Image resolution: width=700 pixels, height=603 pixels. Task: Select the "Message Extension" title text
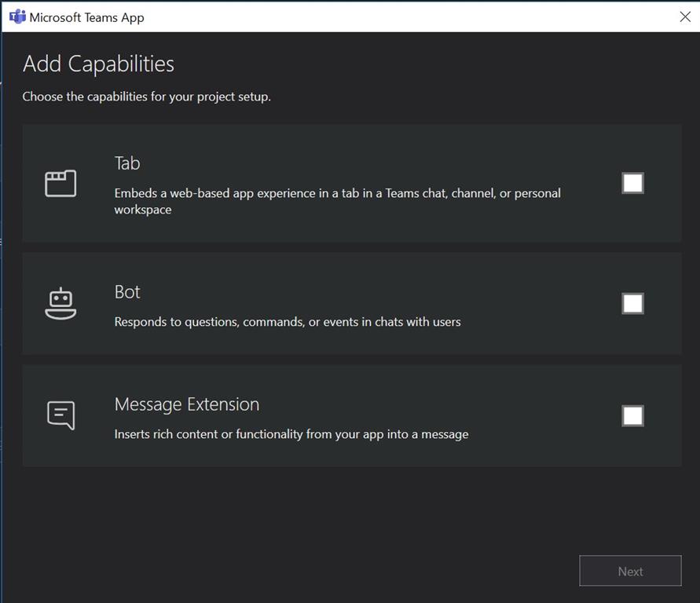click(x=186, y=404)
